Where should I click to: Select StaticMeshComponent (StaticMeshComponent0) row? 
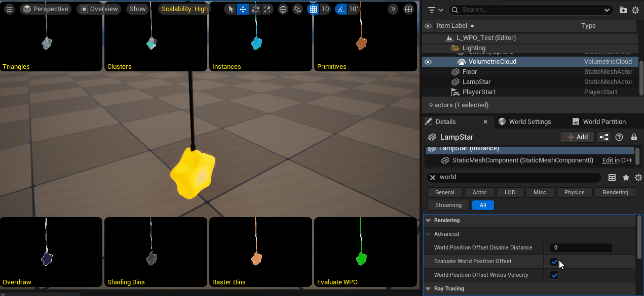530,160
